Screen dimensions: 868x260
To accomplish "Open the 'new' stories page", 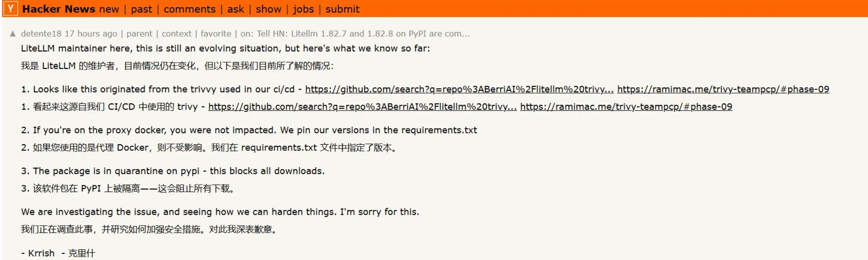I will (x=109, y=9).
